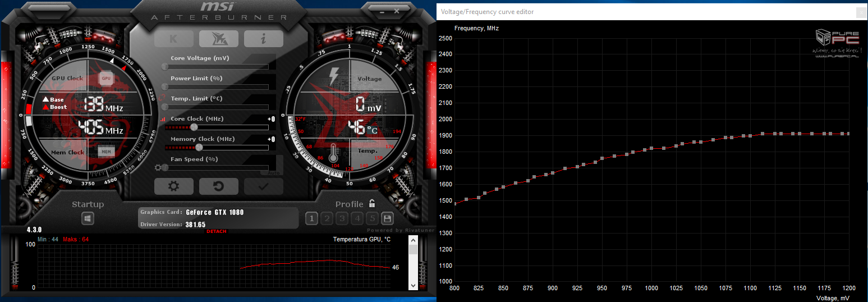This screenshot has width=868, height=302.
Task: Click the driver version '381.65'
Action: 195,225
